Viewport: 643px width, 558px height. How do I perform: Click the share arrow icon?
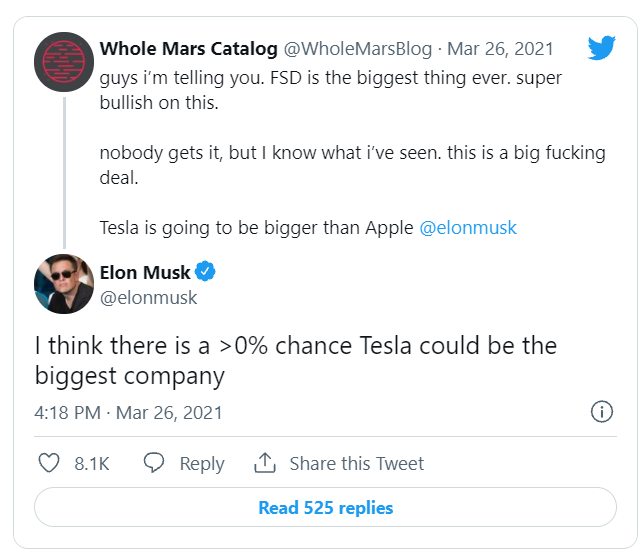(x=264, y=463)
